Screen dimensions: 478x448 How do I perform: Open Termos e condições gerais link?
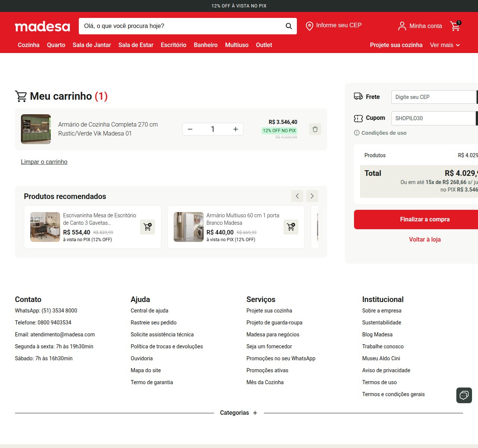tap(393, 394)
